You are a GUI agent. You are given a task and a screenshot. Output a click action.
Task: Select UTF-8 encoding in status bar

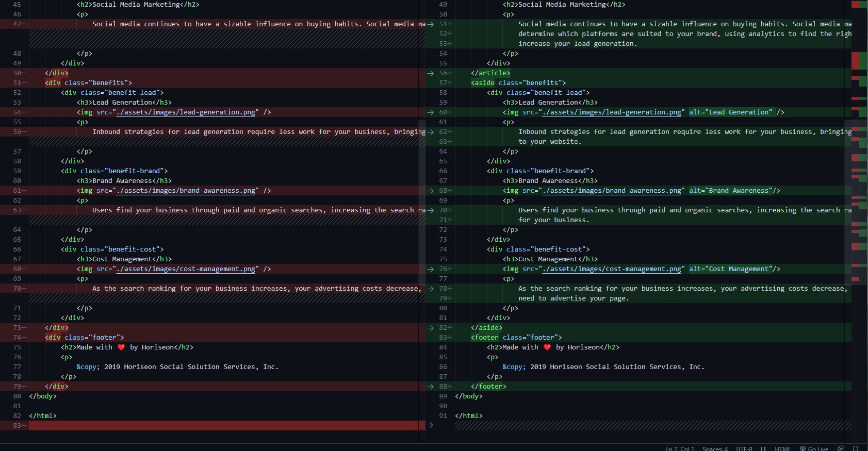coord(744,448)
